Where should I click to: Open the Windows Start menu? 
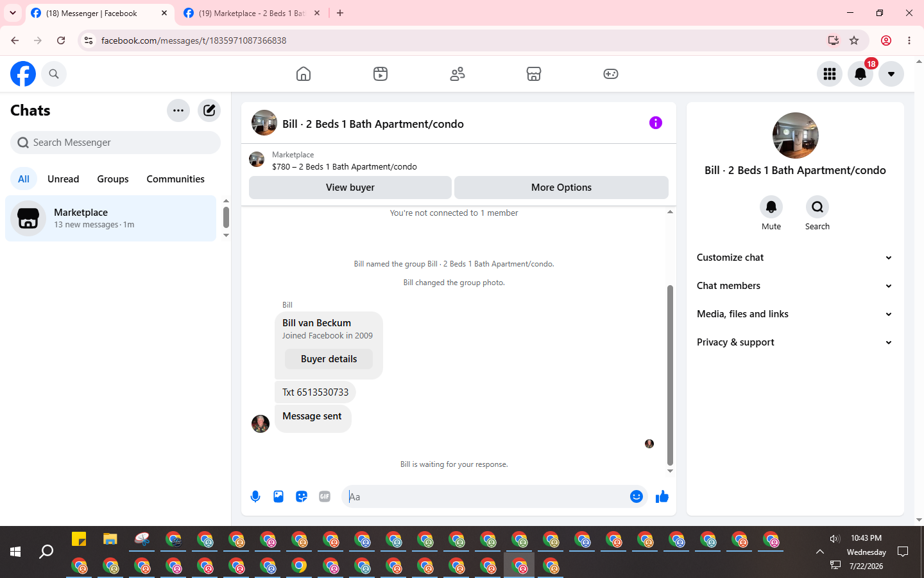tap(15, 552)
